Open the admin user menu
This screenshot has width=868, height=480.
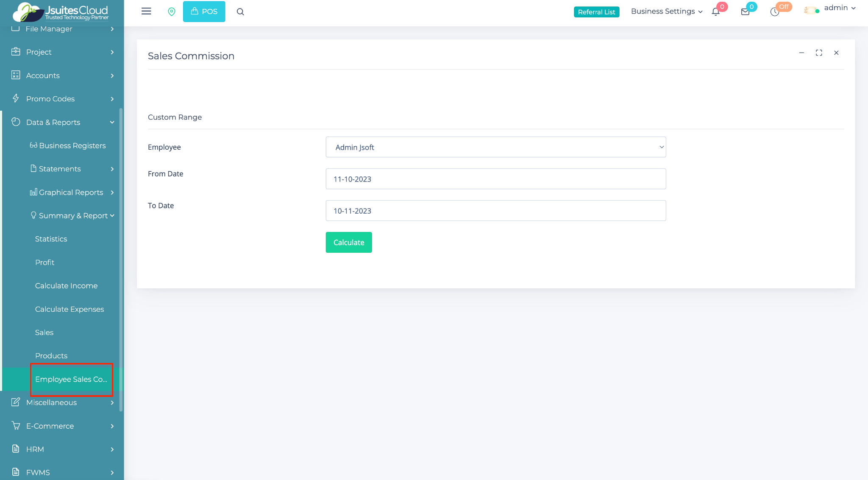pos(839,8)
